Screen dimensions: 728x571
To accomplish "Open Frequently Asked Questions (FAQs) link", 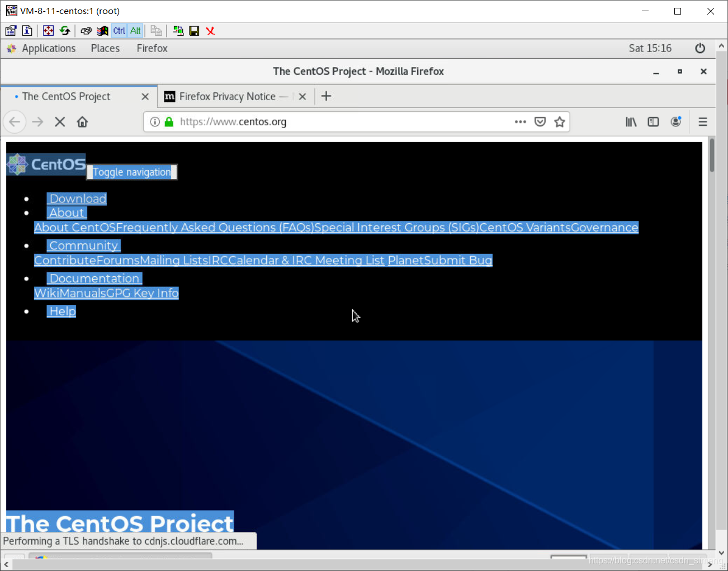I will tap(215, 228).
